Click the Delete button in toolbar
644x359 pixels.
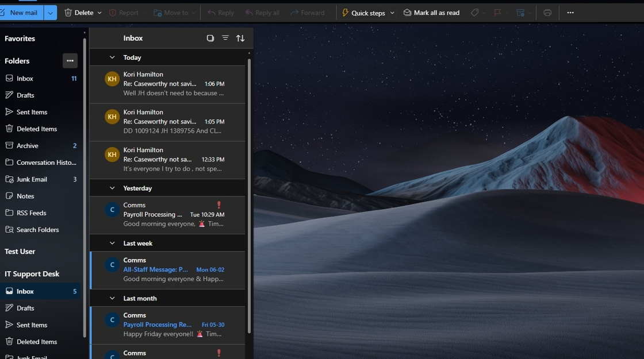79,13
